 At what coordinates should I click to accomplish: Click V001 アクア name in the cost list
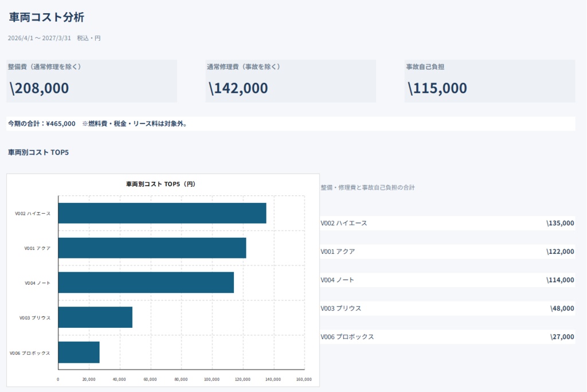[338, 252]
